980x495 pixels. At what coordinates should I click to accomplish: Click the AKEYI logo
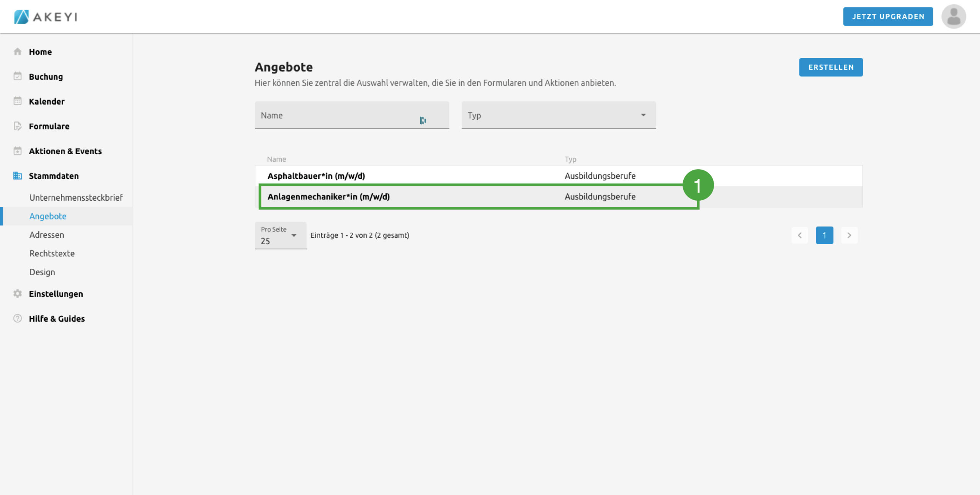[x=46, y=16]
